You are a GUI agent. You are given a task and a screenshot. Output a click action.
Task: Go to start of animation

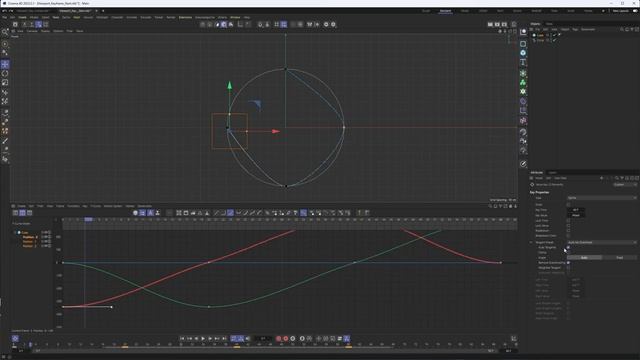coord(182,338)
